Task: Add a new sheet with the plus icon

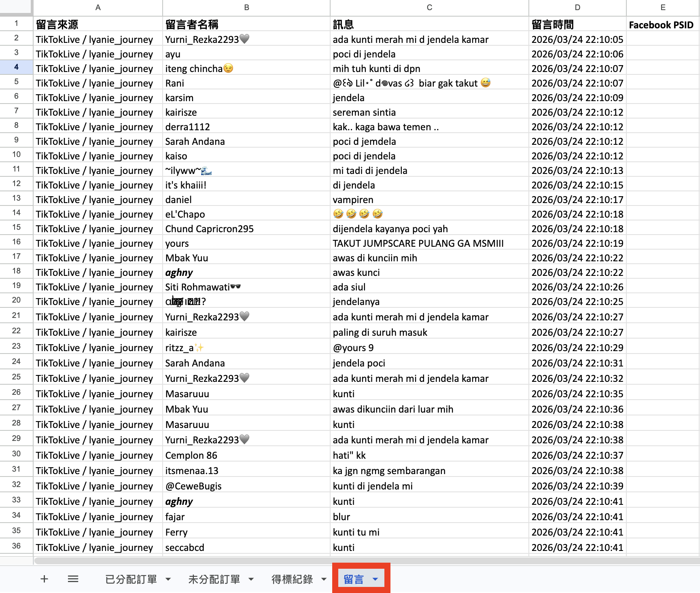Action: (44, 579)
